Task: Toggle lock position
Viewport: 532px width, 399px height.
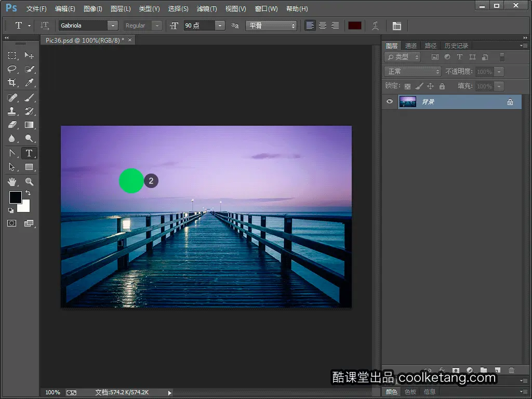Action: 430,86
